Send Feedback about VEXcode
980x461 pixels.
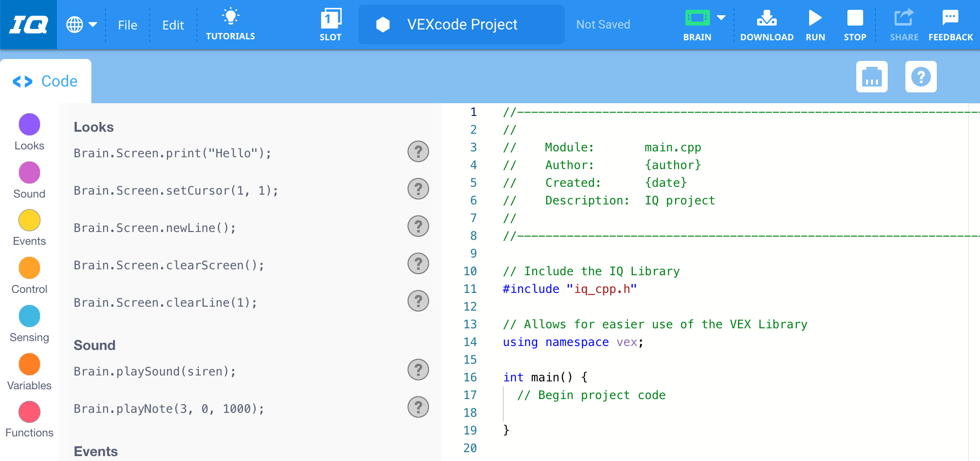pos(951,24)
